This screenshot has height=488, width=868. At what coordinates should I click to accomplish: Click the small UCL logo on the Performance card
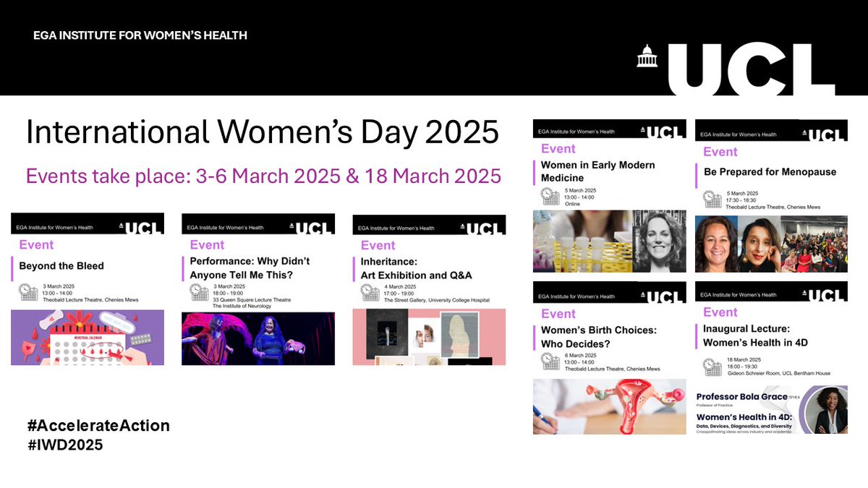click(310, 228)
